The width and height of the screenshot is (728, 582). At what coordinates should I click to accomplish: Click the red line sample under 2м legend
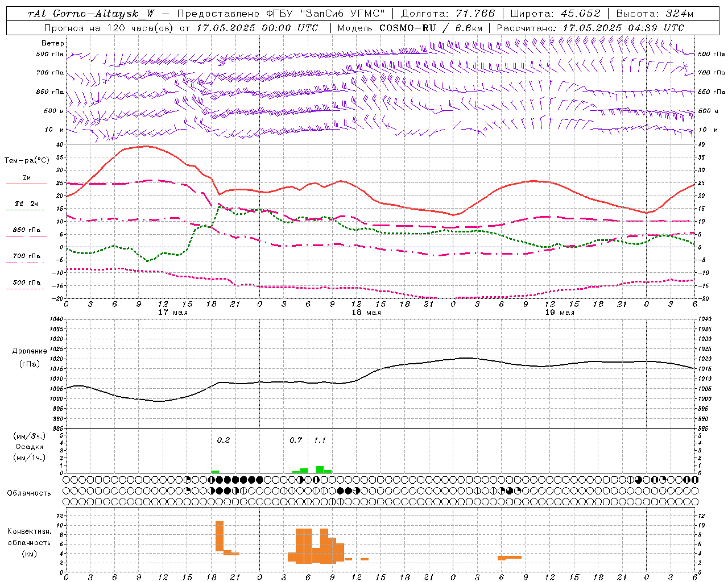pyautogui.click(x=26, y=184)
